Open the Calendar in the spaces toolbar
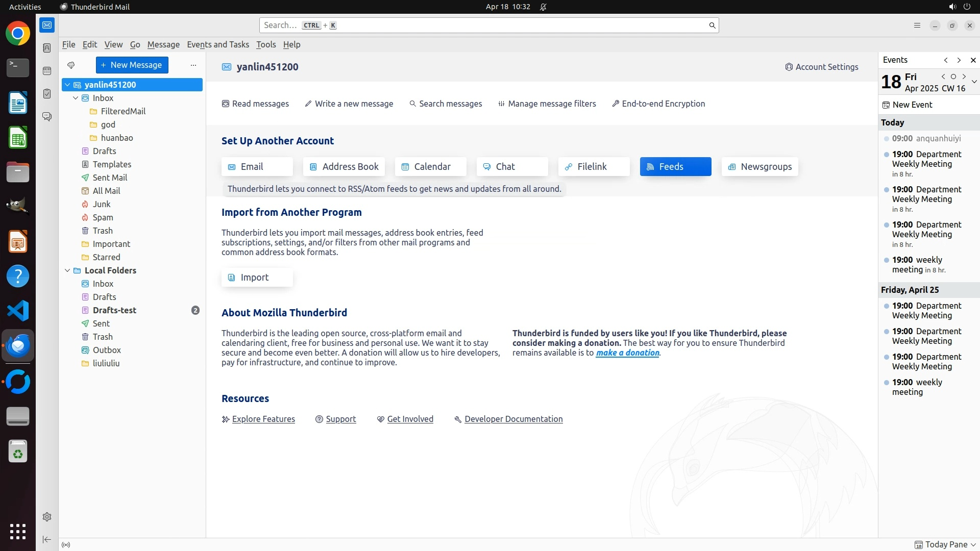The image size is (980, 551). pyautogui.click(x=47, y=71)
